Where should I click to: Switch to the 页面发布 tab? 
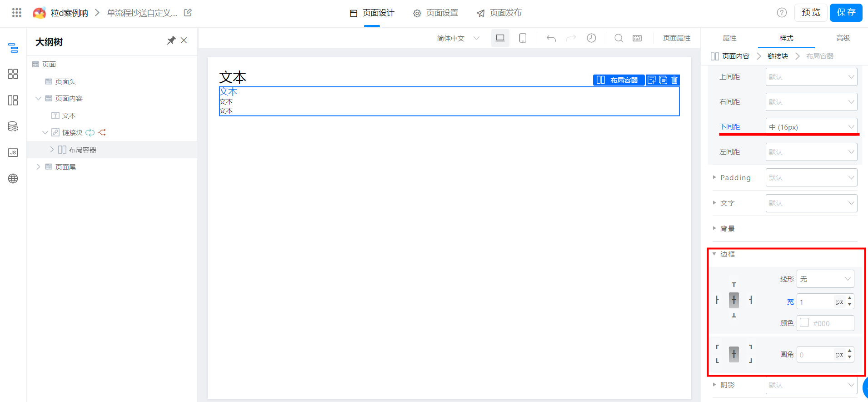pyautogui.click(x=499, y=13)
